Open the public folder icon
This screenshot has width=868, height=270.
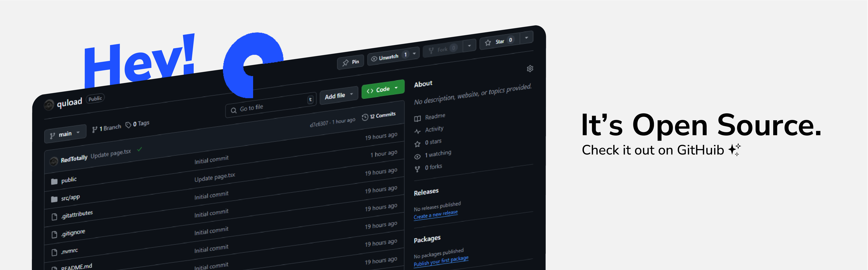(54, 182)
